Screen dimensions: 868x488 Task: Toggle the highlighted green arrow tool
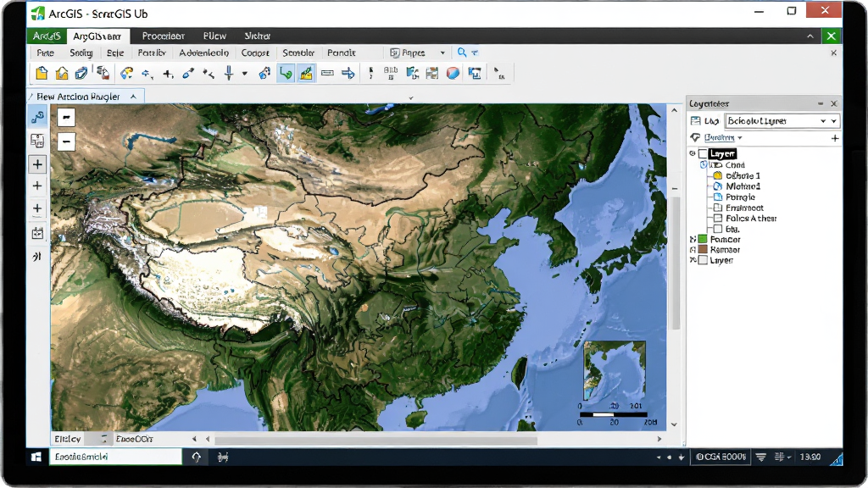[286, 73]
